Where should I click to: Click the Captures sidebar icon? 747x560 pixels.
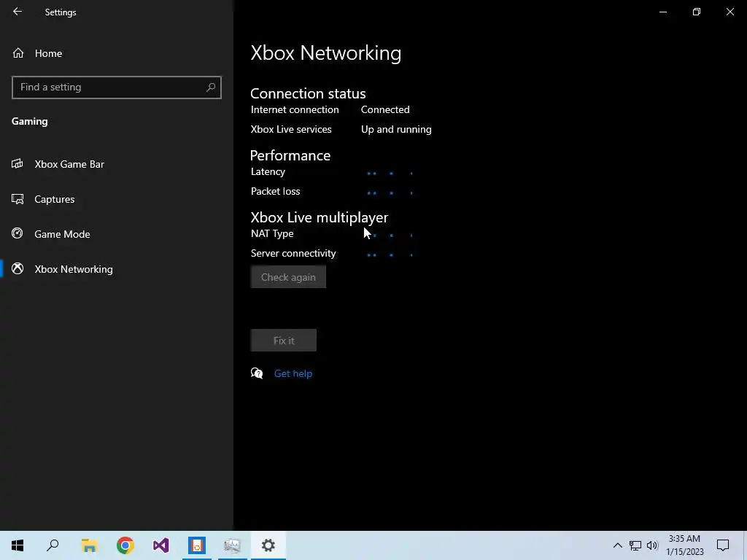18,199
